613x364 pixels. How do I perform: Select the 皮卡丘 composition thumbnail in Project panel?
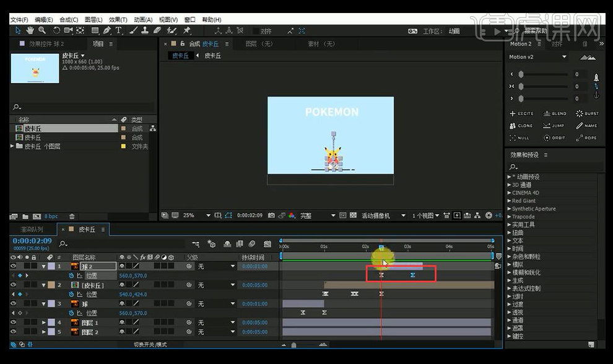pos(35,69)
